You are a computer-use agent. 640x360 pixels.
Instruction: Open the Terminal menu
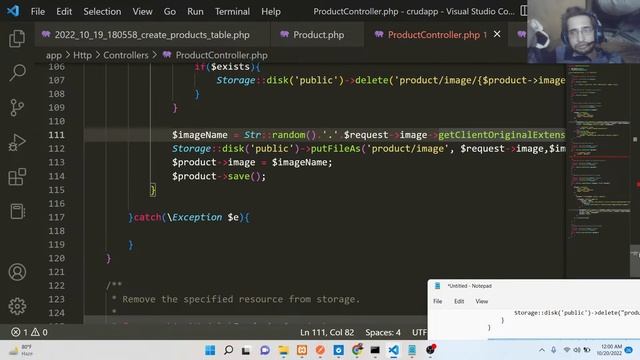(x=232, y=11)
